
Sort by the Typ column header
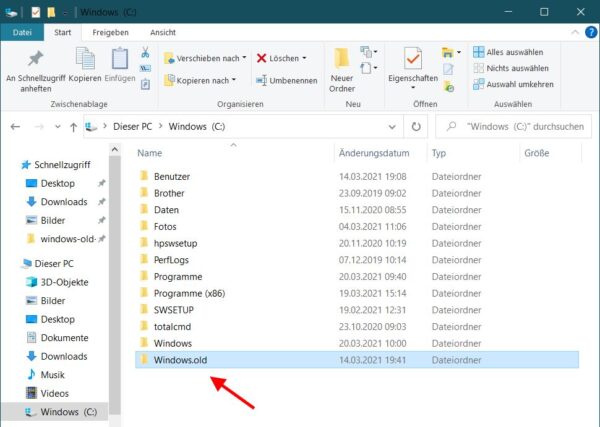(x=439, y=153)
